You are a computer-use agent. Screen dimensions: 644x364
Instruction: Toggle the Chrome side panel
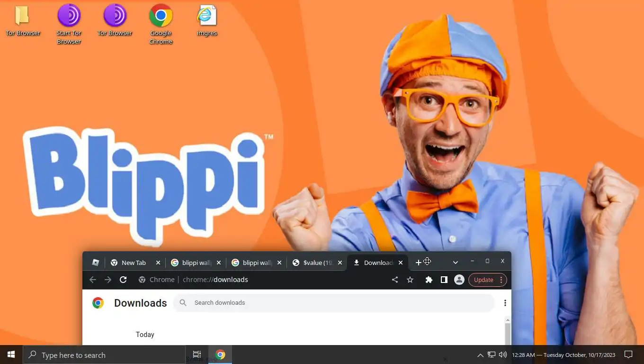click(444, 280)
